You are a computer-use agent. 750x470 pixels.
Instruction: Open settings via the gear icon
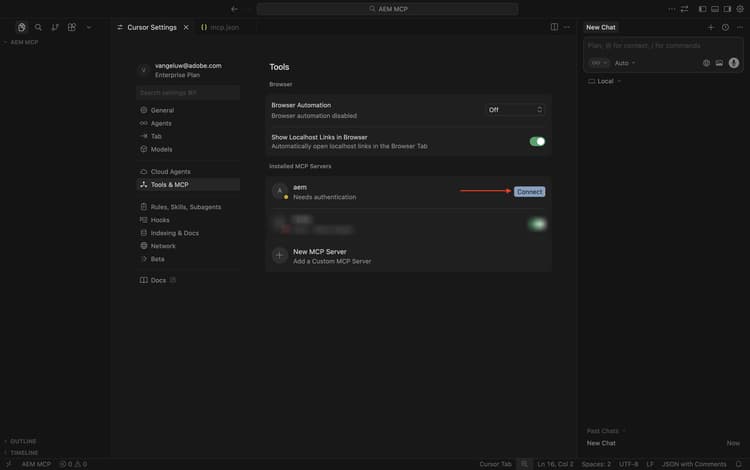tap(740, 9)
